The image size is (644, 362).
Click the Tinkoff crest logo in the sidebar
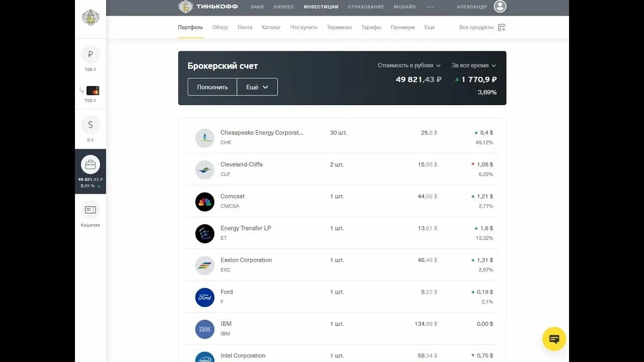coord(91,18)
